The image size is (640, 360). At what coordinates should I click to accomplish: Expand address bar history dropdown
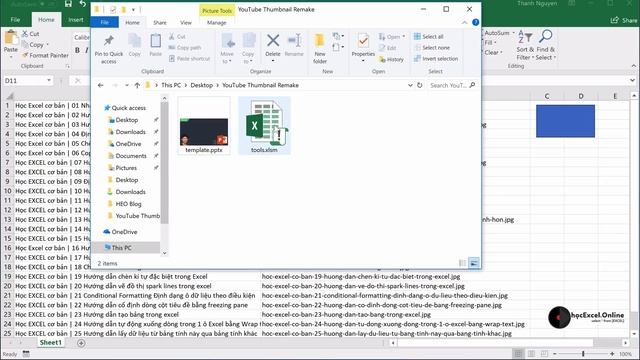click(x=410, y=85)
